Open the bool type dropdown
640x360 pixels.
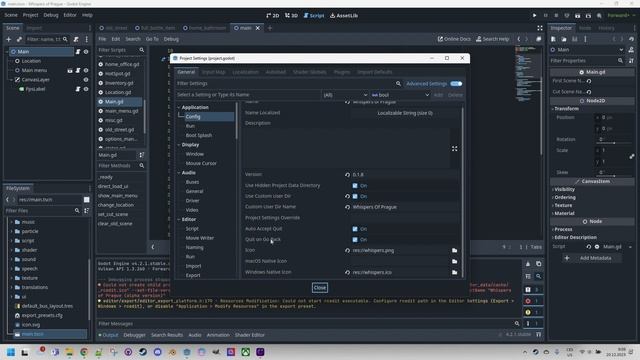pyautogui.click(x=400, y=95)
